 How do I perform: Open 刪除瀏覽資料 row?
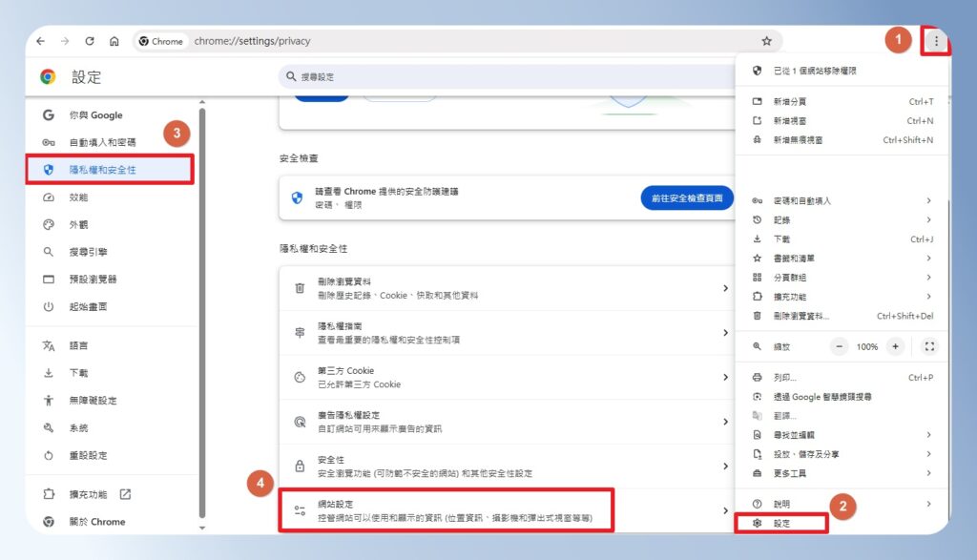click(508, 288)
